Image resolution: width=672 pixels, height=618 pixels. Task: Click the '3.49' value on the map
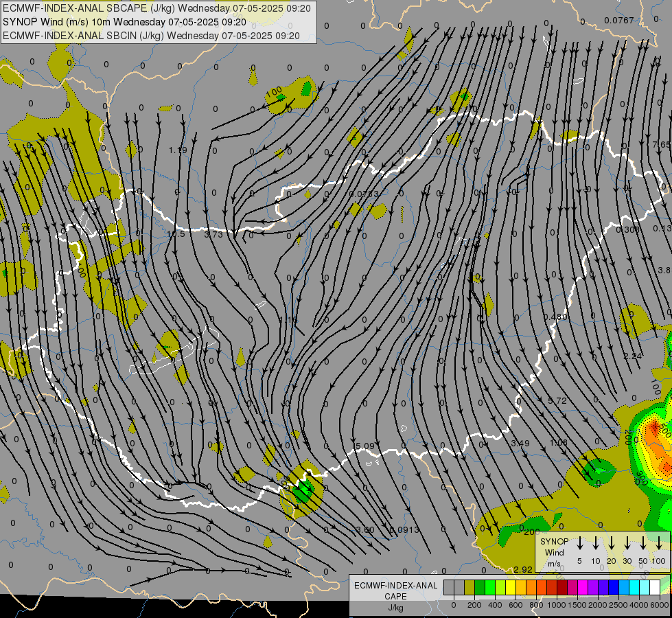click(520, 443)
